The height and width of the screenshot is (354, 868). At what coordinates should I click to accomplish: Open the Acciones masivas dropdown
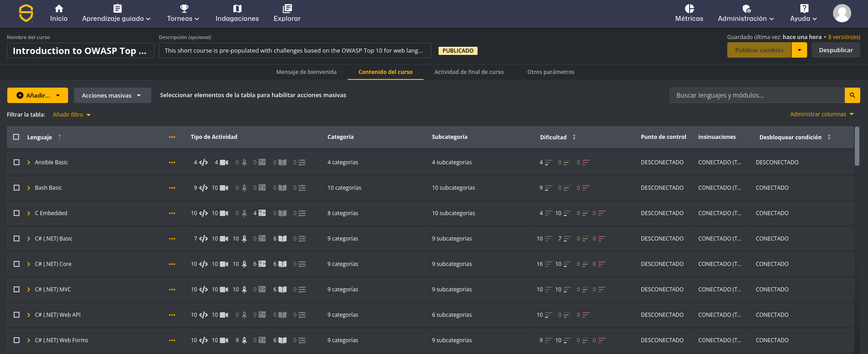(x=112, y=95)
